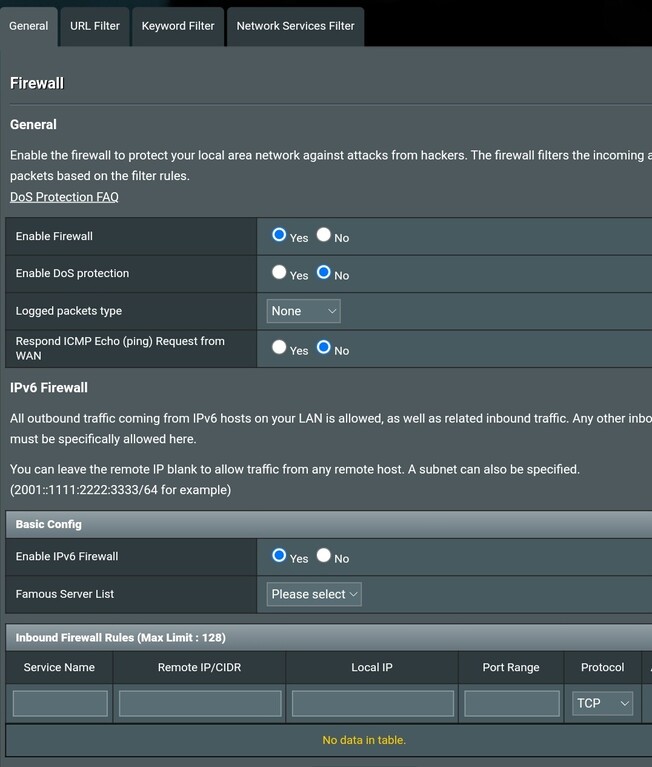Go to Network Services Filter tab

click(295, 26)
